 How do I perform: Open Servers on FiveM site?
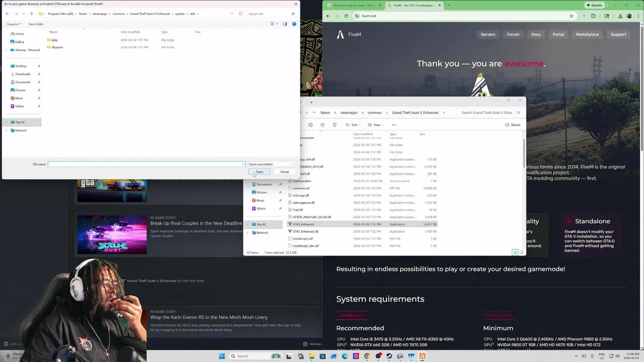pos(488,34)
